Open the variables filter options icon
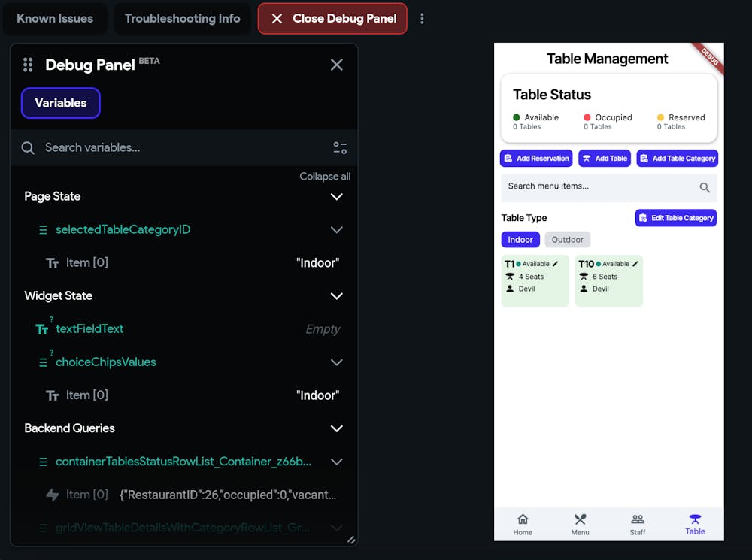This screenshot has height=560, width=752. point(340,148)
